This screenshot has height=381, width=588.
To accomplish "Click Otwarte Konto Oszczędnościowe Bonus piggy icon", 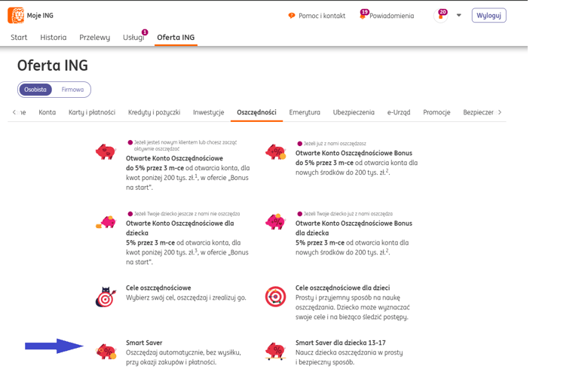I will (276, 152).
